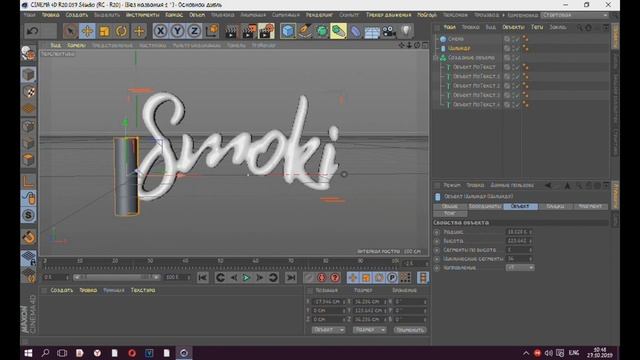Select the Цилиндр object in the object tree
The height and width of the screenshot is (360, 640).
459,48
